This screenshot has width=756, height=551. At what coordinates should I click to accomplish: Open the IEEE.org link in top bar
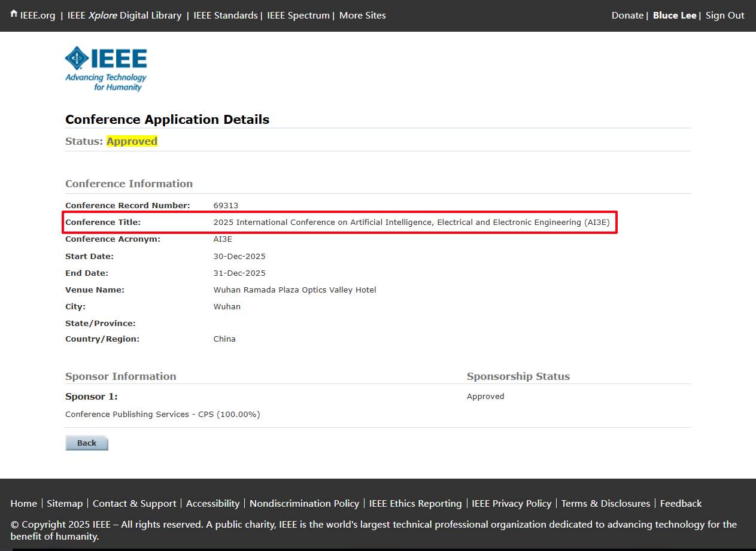[38, 16]
